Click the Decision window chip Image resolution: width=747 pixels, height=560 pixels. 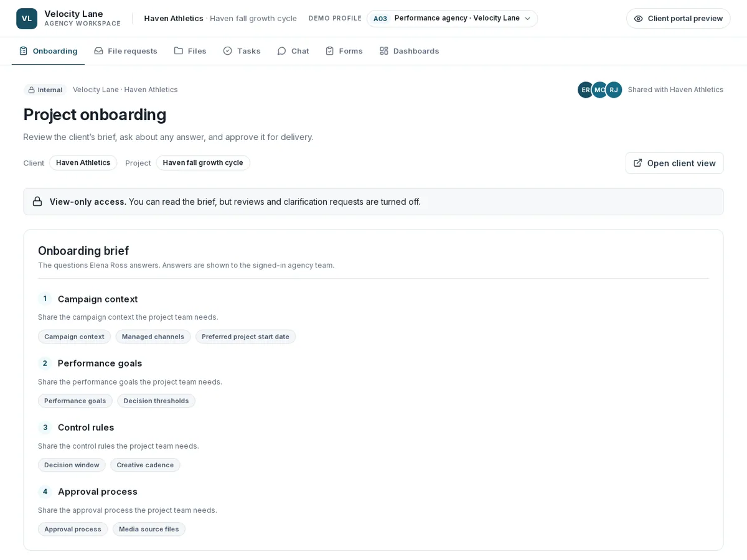click(x=72, y=465)
